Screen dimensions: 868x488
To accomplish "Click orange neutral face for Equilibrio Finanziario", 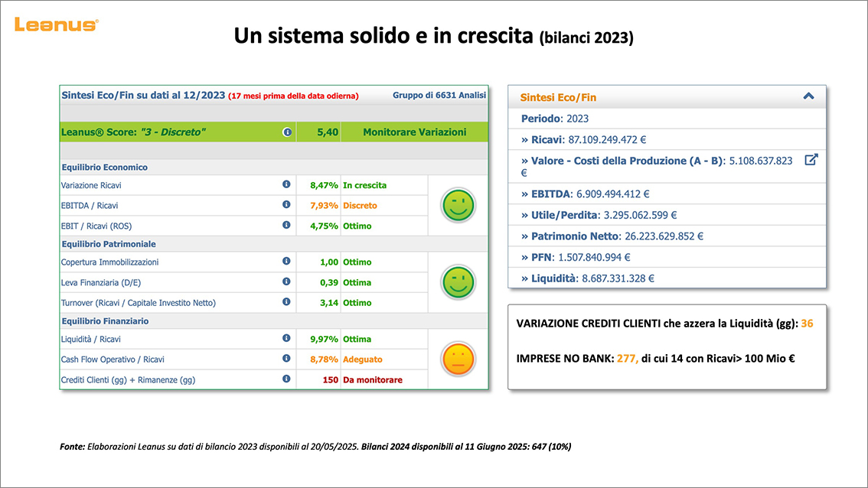I will pos(458,359).
